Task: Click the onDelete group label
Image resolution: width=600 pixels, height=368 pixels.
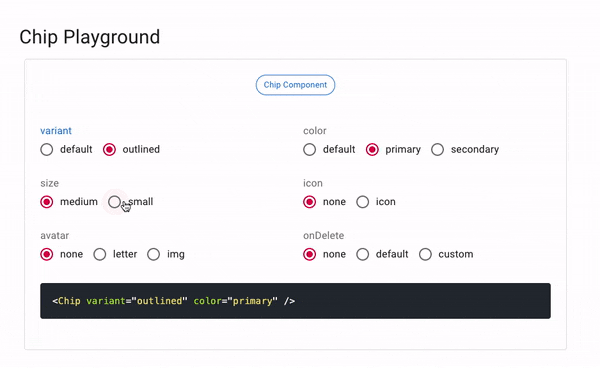Action: pyautogui.click(x=323, y=236)
